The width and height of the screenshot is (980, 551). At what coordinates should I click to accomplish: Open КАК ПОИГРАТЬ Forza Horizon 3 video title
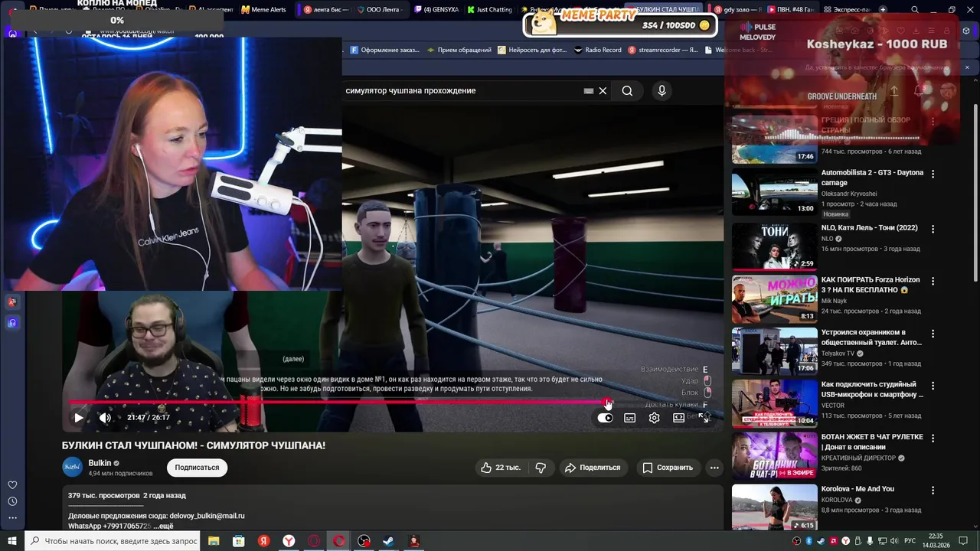click(871, 285)
